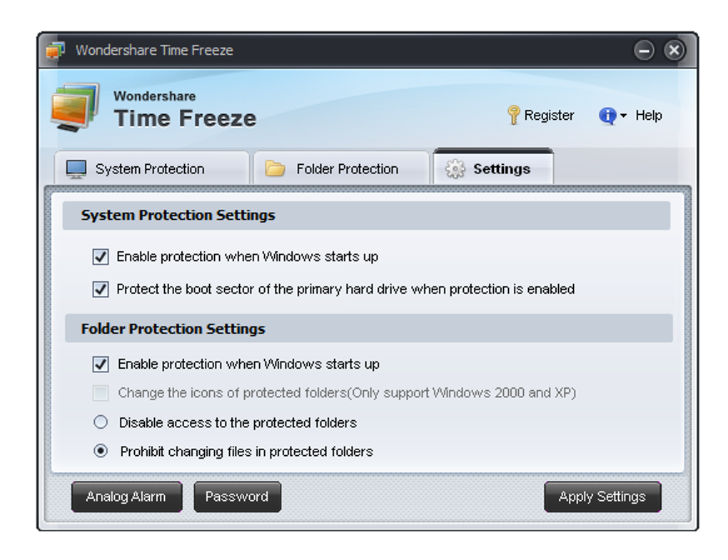Switch to the System Protection tab
This screenshot has width=728, height=560.
click(150, 169)
